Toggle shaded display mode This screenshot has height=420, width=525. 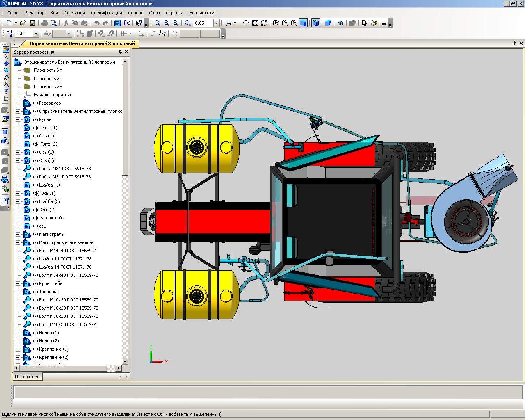click(303, 23)
